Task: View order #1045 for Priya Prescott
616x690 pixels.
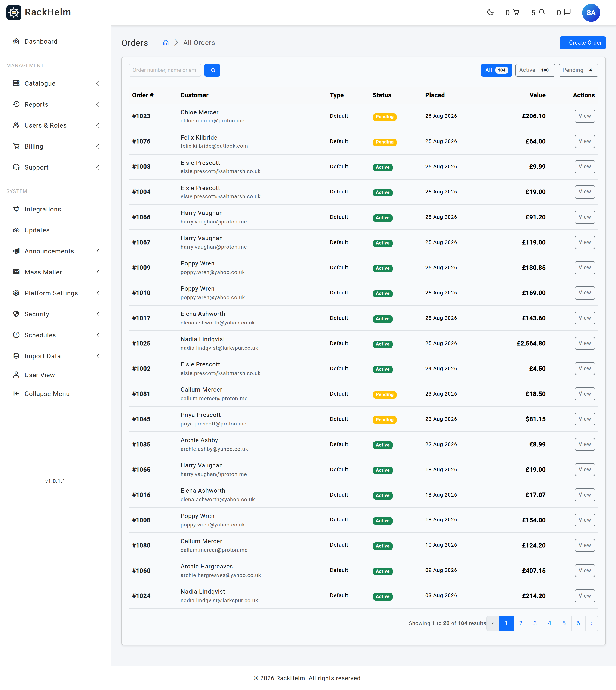Action: click(585, 419)
